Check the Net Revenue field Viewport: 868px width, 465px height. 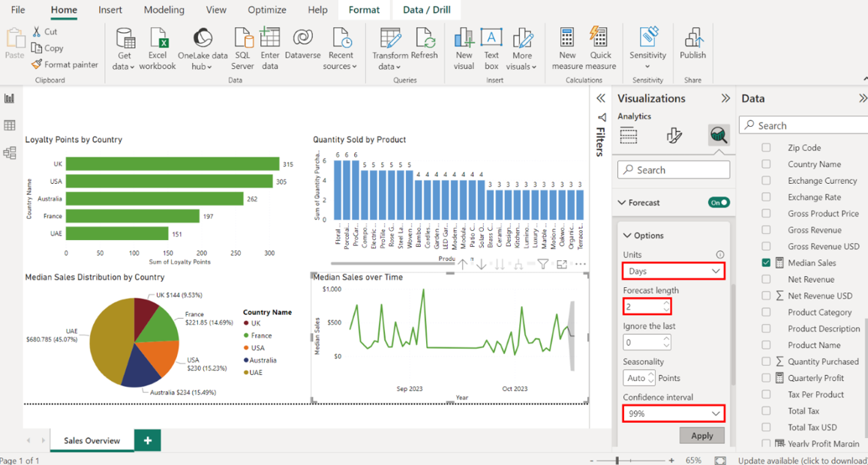[766, 279]
